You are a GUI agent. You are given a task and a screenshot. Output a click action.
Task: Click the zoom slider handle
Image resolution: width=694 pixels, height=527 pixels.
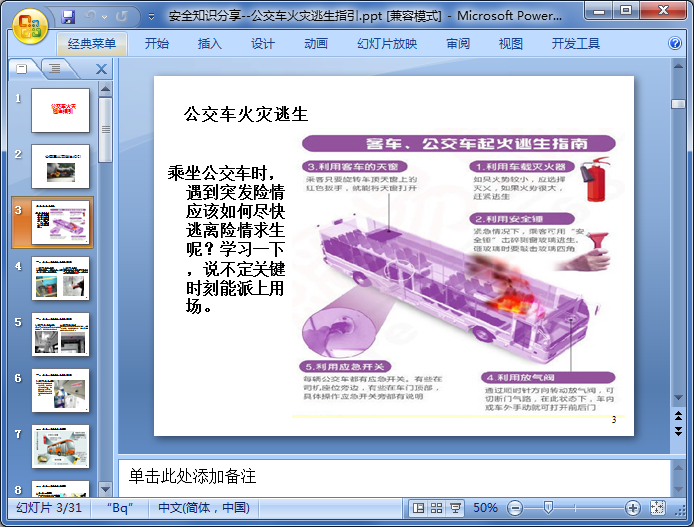(x=548, y=508)
